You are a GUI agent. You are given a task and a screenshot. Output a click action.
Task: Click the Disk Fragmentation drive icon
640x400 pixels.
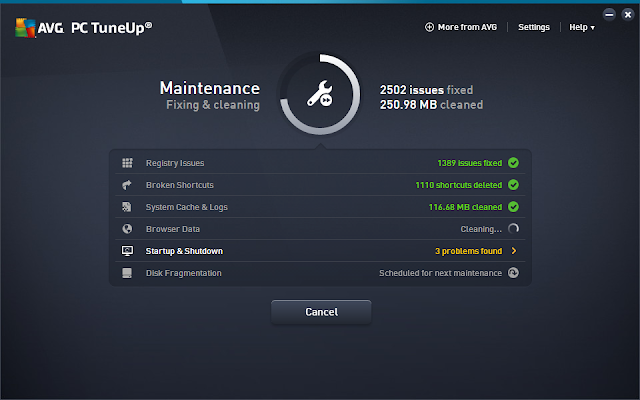click(127, 273)
